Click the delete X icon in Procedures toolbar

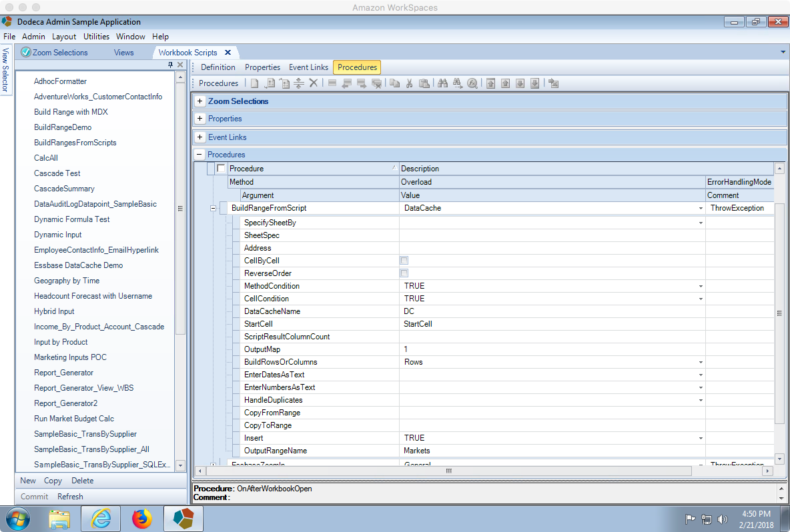click(314, 83)
